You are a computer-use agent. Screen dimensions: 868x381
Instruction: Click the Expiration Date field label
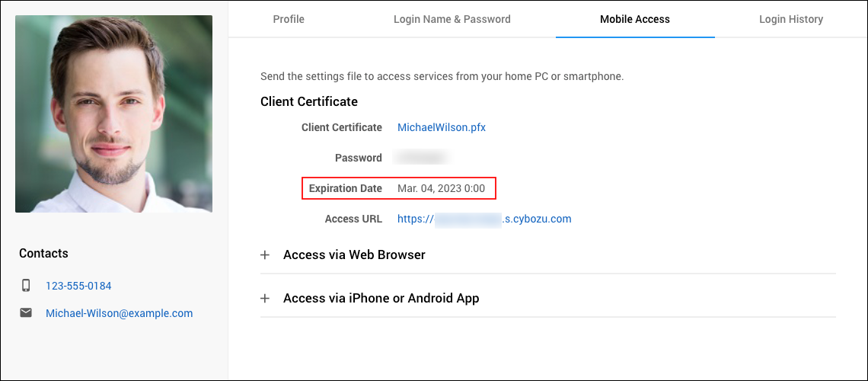pos(345,188)
